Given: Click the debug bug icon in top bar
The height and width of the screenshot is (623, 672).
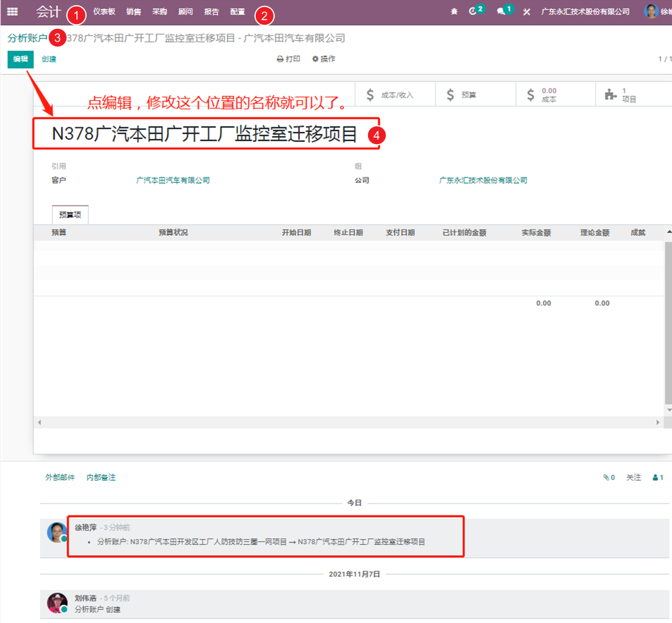Looking at the screenshot, I should point(454,12).
